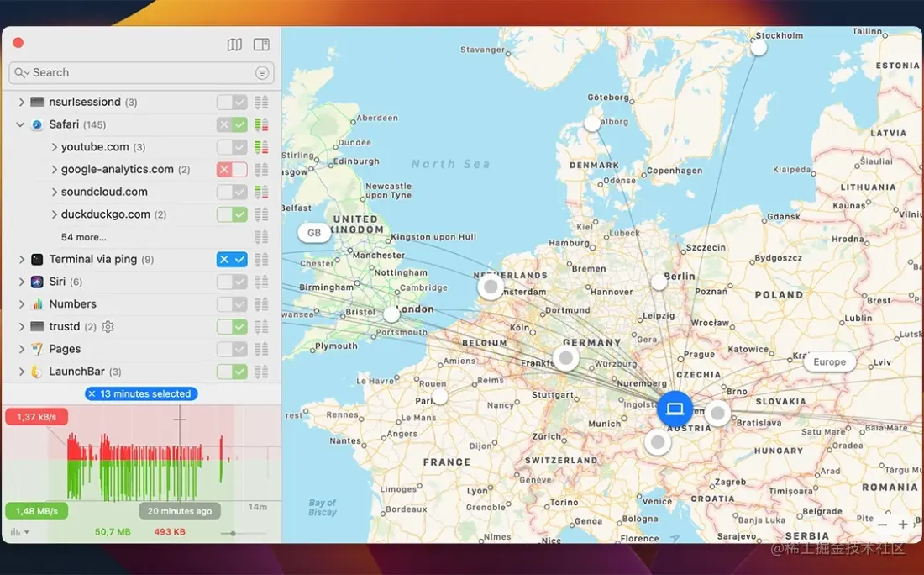Click the traffic meter icon for youtube.com
This screenshot has height=575, width=924.
(x=261, y=147)
